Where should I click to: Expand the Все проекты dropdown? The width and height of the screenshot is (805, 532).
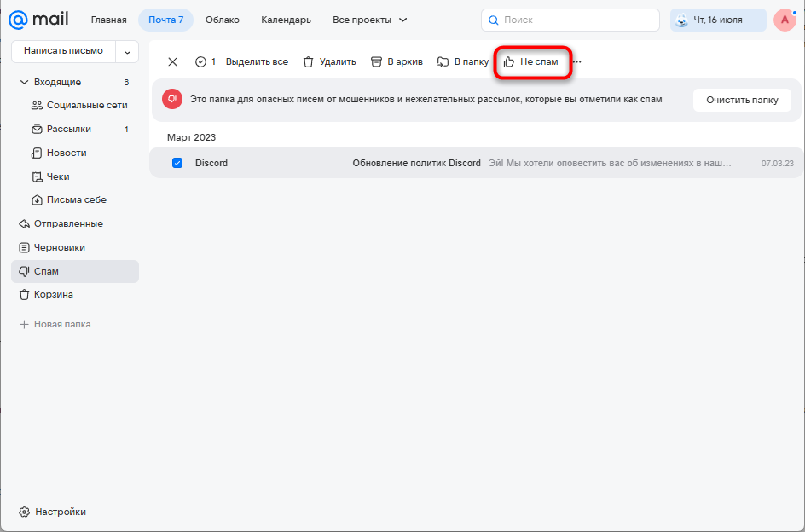coord(369,20)
